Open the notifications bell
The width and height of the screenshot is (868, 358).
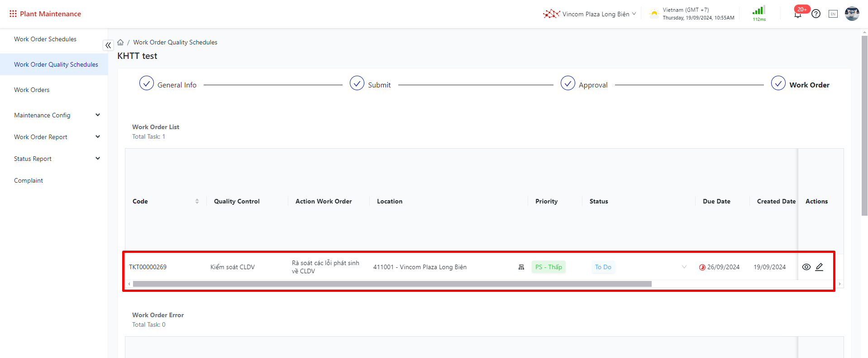point(797,15)
